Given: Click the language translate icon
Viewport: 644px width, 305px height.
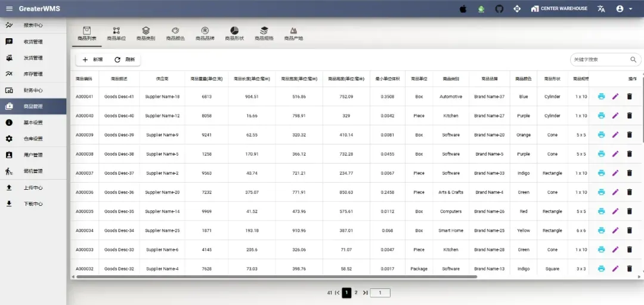Looking at the screenshot, I should click(601, 9).
